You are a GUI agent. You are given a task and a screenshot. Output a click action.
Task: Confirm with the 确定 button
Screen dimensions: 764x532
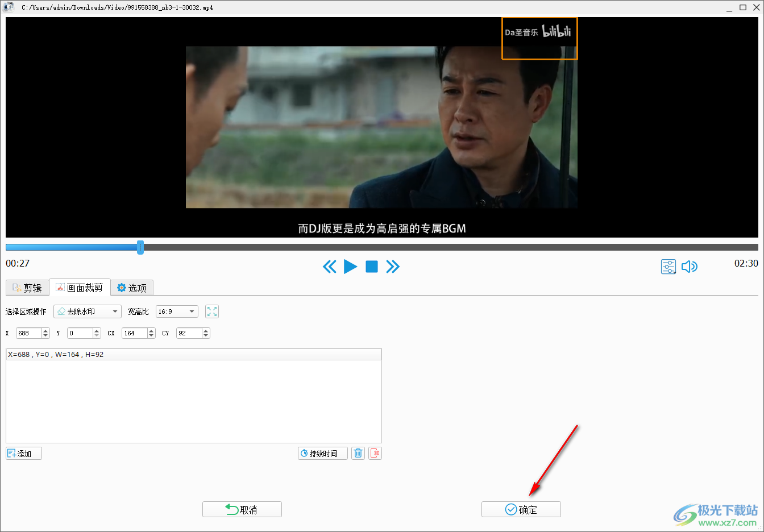click(521, 509)
